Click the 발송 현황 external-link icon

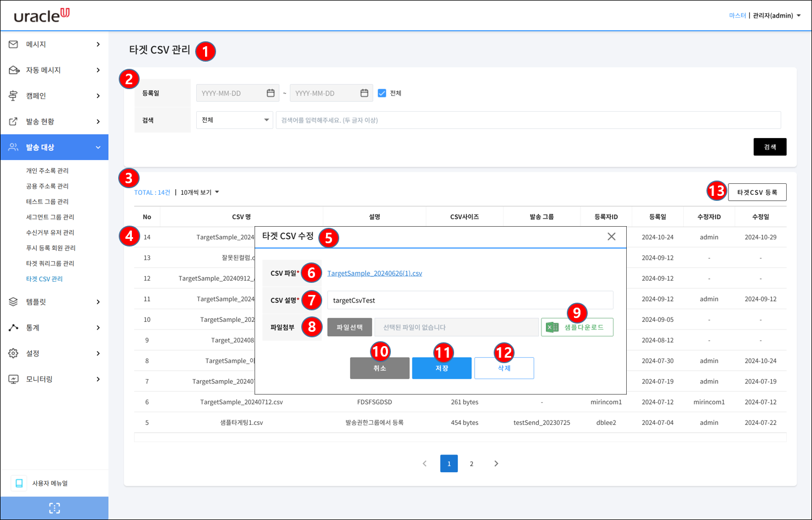click(13, 122)
